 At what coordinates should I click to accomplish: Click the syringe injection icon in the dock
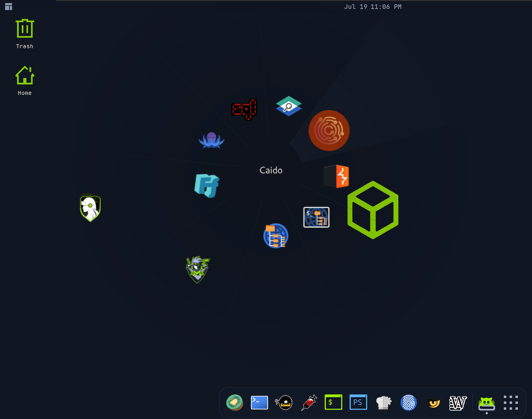pos(309,402)
